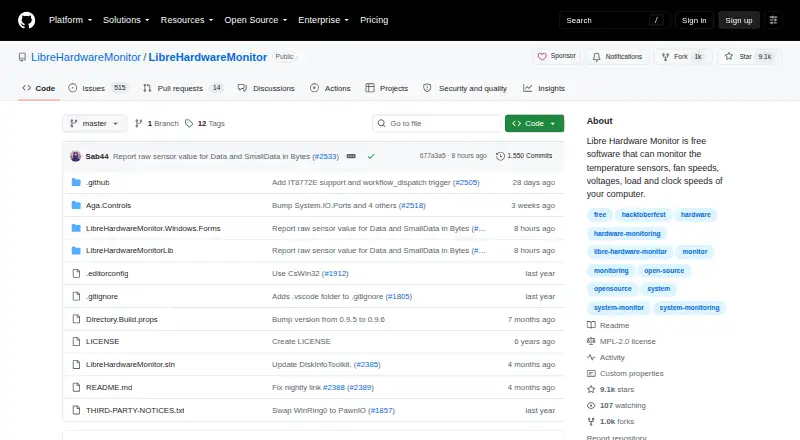
Task: Open commit details ellipsis button
Action: [351, 156]
